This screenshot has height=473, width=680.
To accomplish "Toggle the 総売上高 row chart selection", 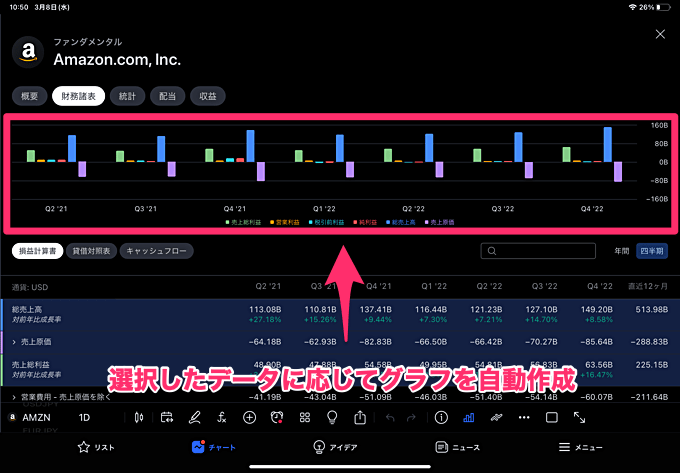I will 340,315.
